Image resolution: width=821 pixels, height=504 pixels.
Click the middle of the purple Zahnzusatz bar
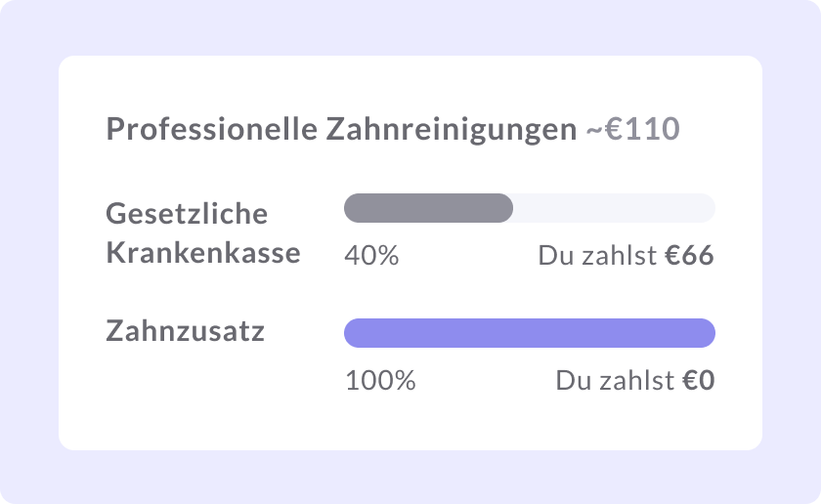(x=530, y=333)
